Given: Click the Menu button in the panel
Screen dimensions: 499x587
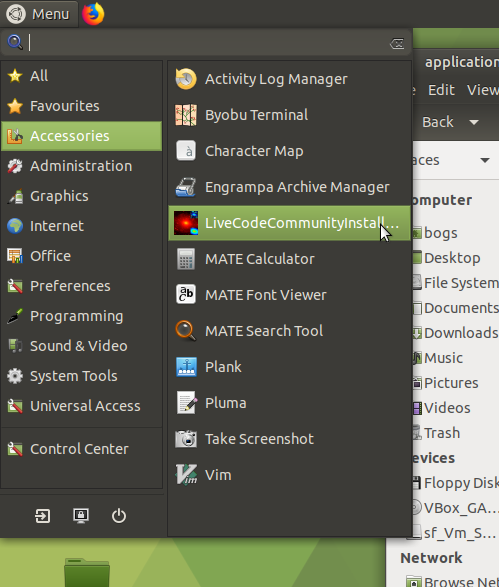Looking at the screenshot, I should click(x=39, y=14).
